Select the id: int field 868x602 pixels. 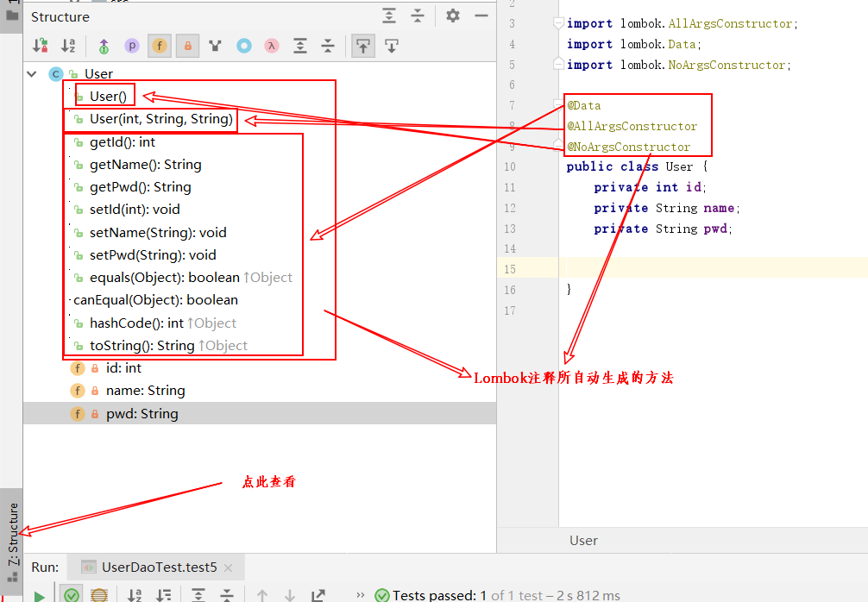click(123, 368)
